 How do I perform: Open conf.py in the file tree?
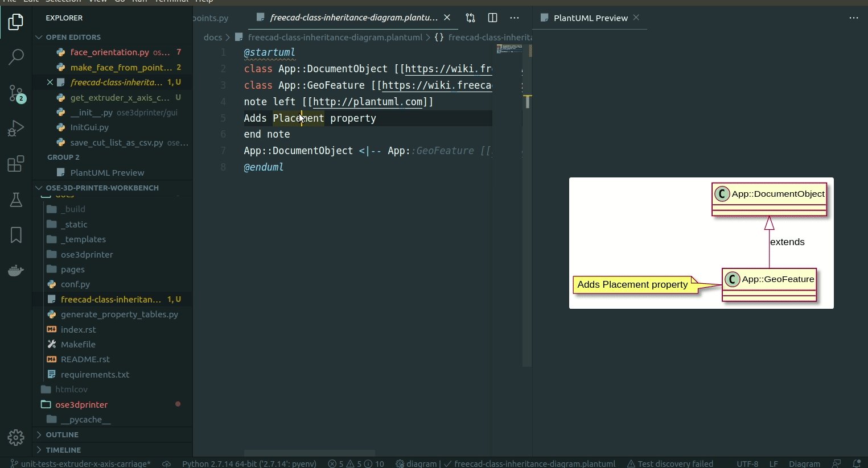112,284
